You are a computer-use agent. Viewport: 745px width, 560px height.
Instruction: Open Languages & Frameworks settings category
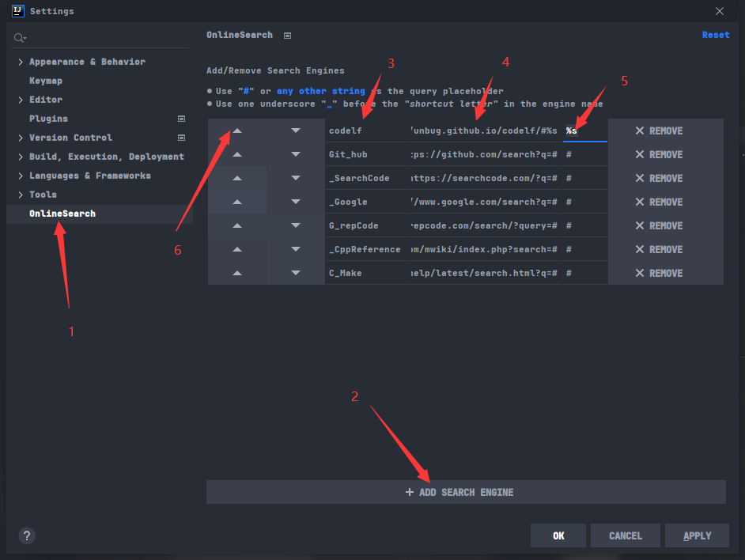pyautogui.click(x=90, y=175)
